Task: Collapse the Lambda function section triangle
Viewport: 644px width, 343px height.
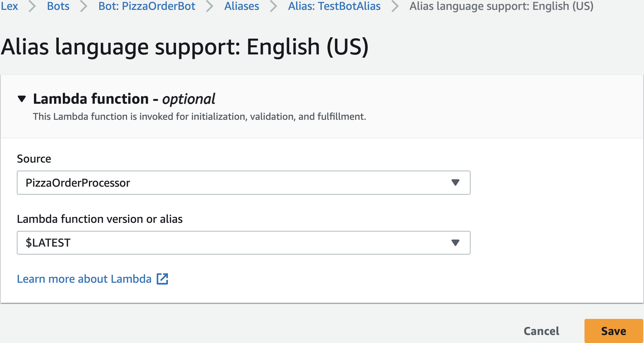Action: click(x=22, y=99)
